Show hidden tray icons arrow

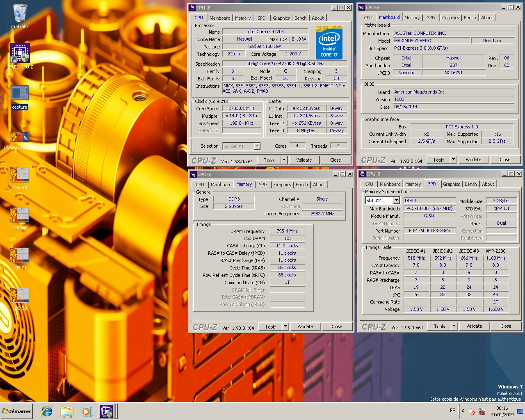pos(463,411)
